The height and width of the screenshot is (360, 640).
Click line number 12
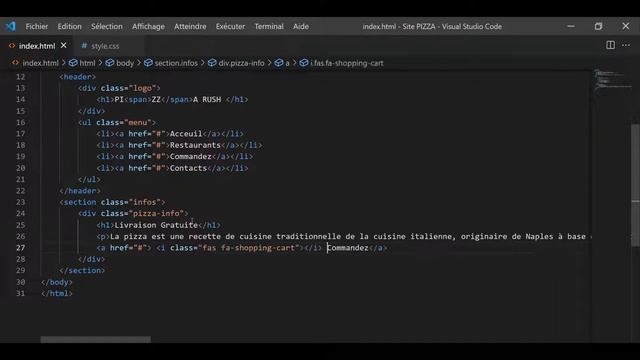20,77
